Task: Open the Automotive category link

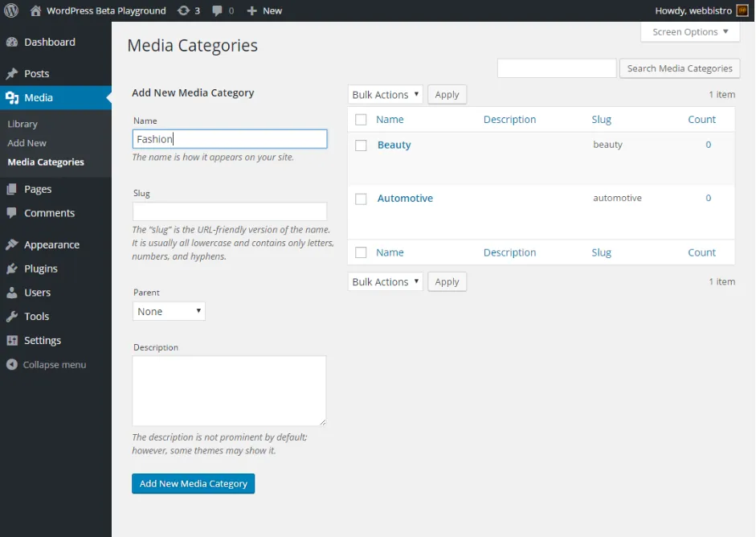Action: click(405, 199)
